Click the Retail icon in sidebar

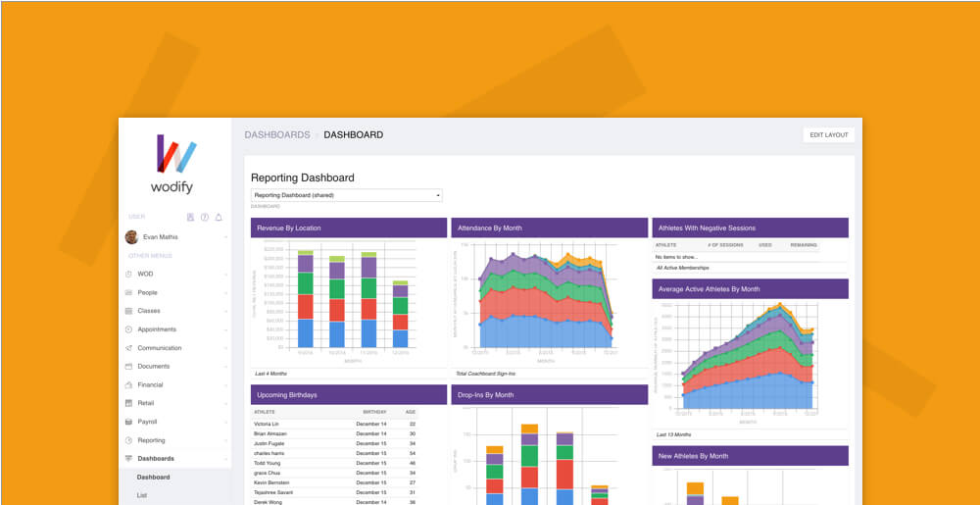tap(128, 403)
